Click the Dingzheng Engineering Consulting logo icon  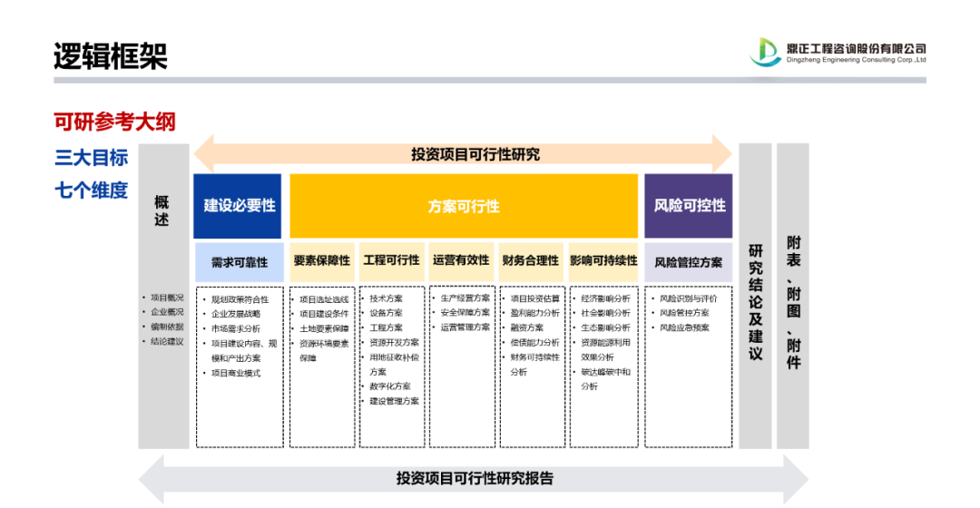pyautogui.click(x=765, y=51)
